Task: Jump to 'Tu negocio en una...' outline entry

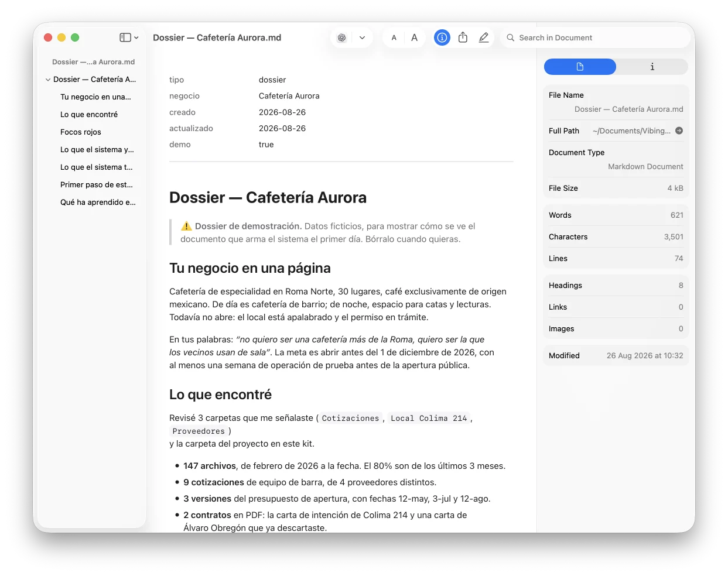Action: (x=95, y=97)
